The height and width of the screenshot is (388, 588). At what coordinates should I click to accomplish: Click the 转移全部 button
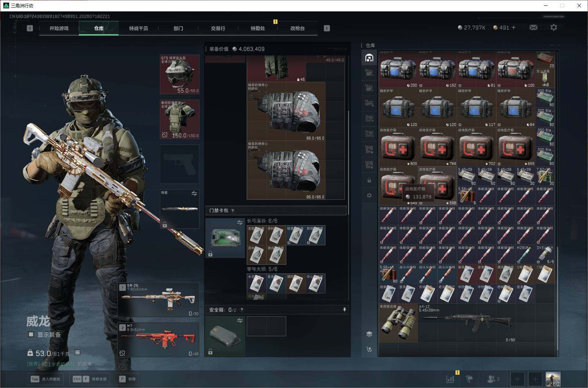click(90, 379)
